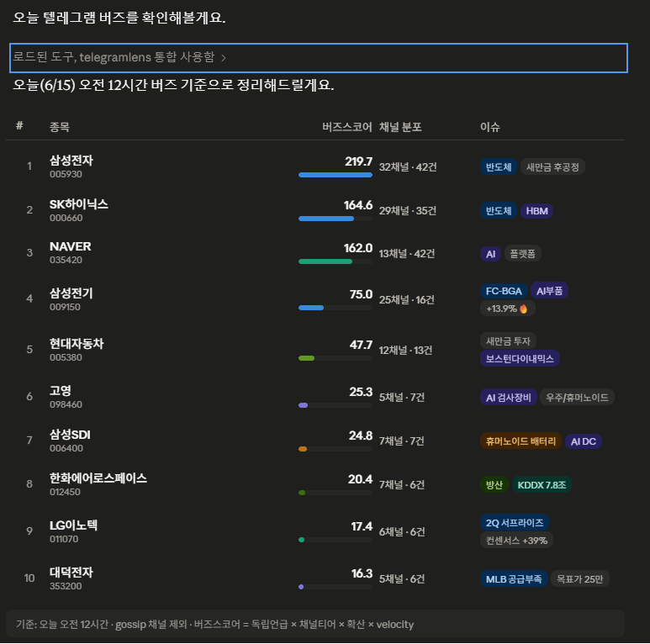This screenshot has width=650, height=644.
Task: Click the 삼성전기 stock name
Action: (x=71, y=293)
